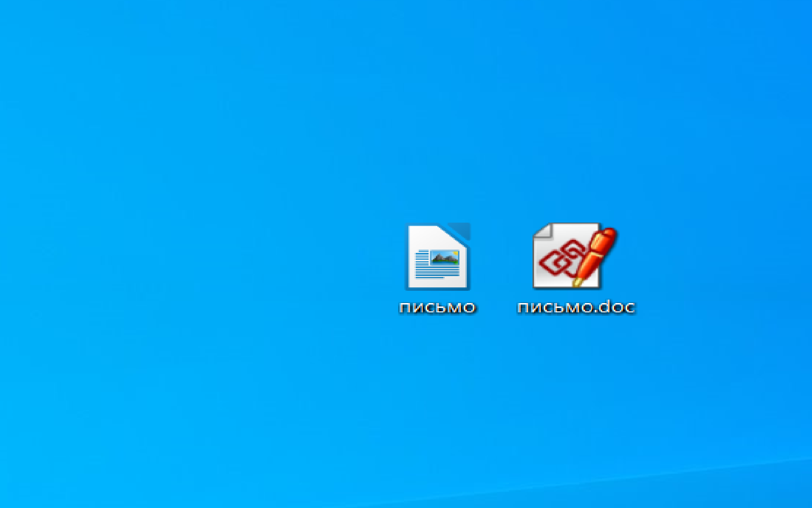Image resolution: width=812 pixels, height=508 pixels.
Task: Click the red pen on письмо.doc icon
Action: click(596, 255)
